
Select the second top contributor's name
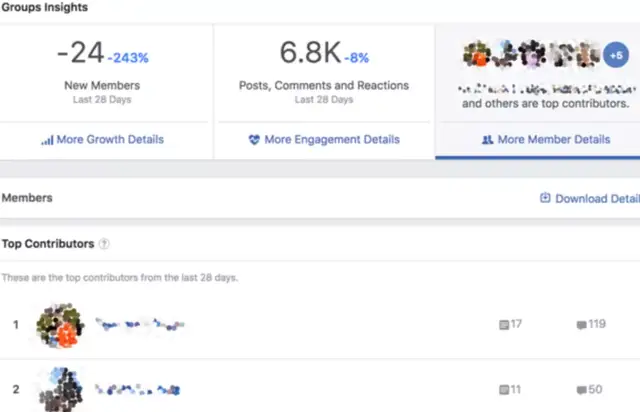pyautogui.click(x=138, y=388)
